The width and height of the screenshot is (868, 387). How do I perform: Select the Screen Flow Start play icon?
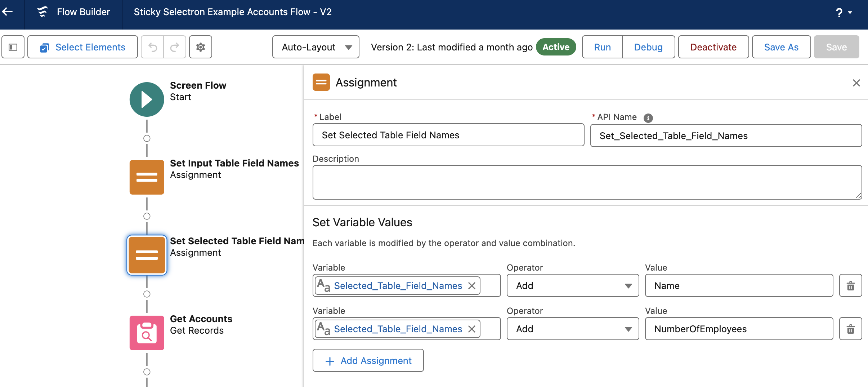tap(147, 99)
